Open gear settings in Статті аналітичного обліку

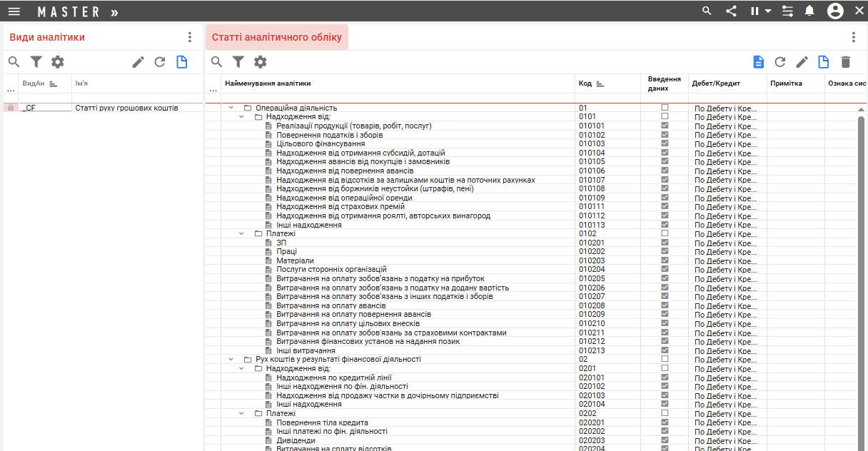coord(261,62)
